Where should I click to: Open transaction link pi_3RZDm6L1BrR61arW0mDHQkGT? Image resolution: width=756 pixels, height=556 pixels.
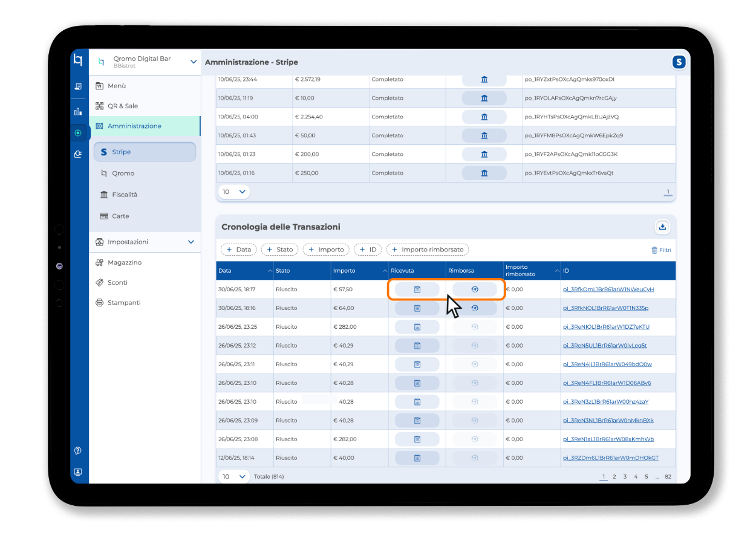point(611,458)
